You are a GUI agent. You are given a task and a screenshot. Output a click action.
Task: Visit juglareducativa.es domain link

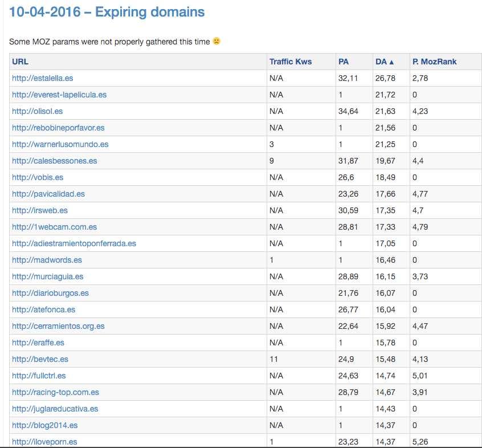pyautogui.click(x=55, y=409)
